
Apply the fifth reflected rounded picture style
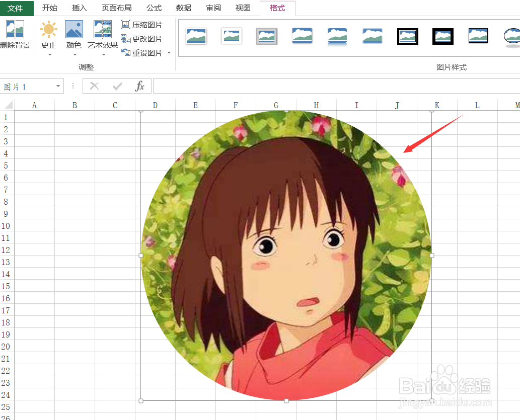pyautogui.click(x=337, y=36)
